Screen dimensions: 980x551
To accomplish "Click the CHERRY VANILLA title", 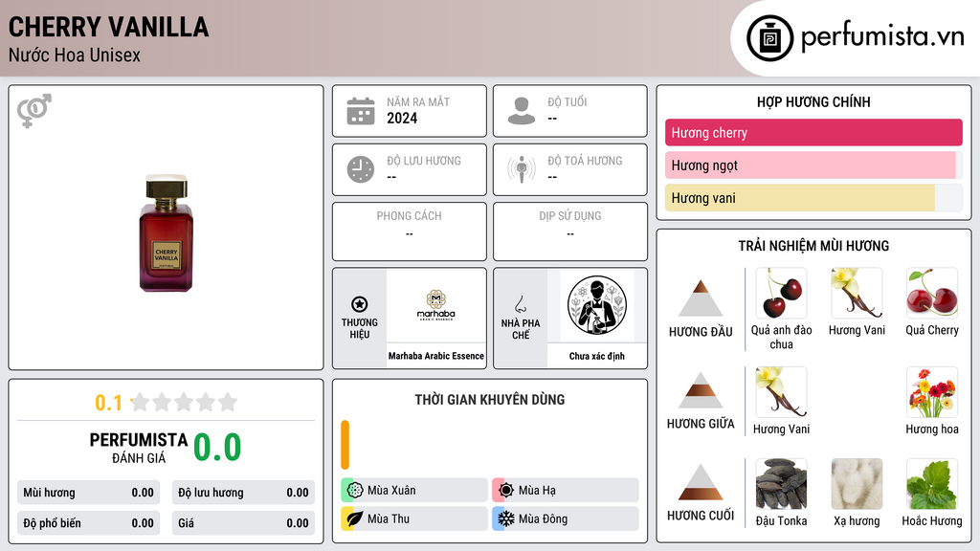I will tap(109, 27).
